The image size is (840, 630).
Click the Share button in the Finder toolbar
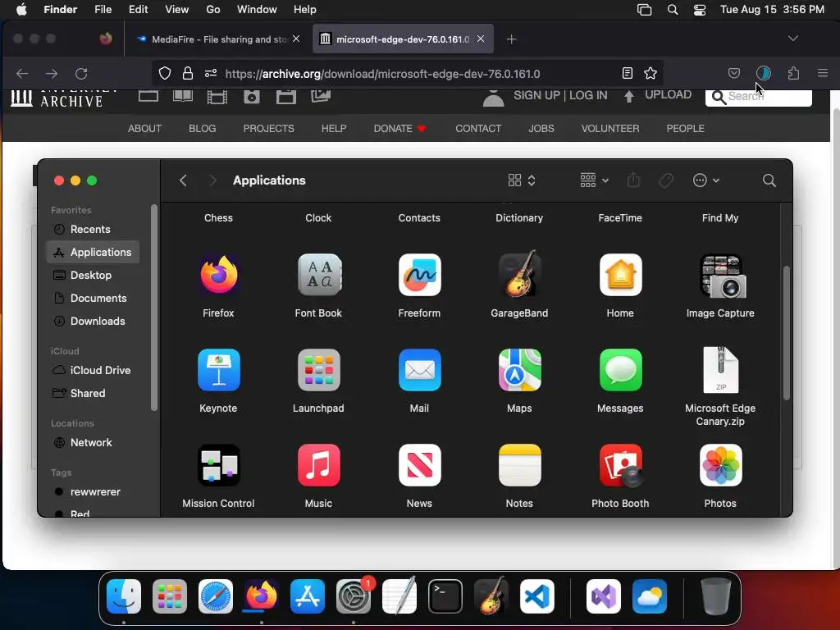[x=633, y=180]
